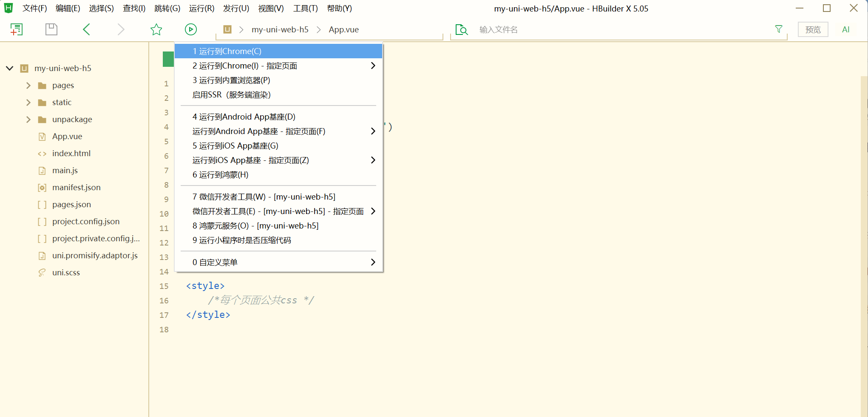Toggle 启用SSR (服务端渲染)
Screen dimensions: 868x417
[x=278, y=94]
